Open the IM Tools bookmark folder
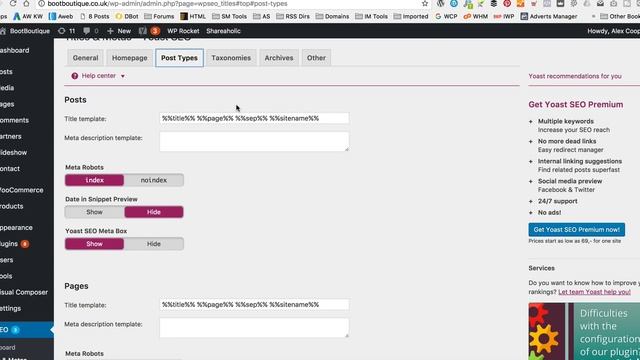 371,16
